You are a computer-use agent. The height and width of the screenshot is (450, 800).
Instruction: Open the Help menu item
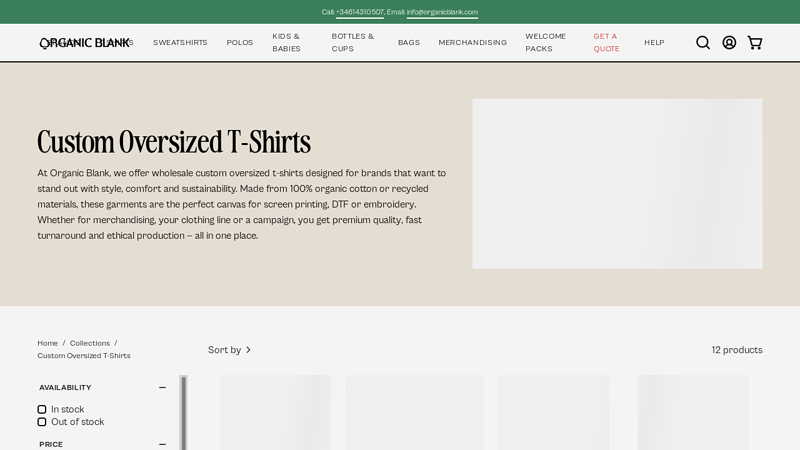point(654,42)
